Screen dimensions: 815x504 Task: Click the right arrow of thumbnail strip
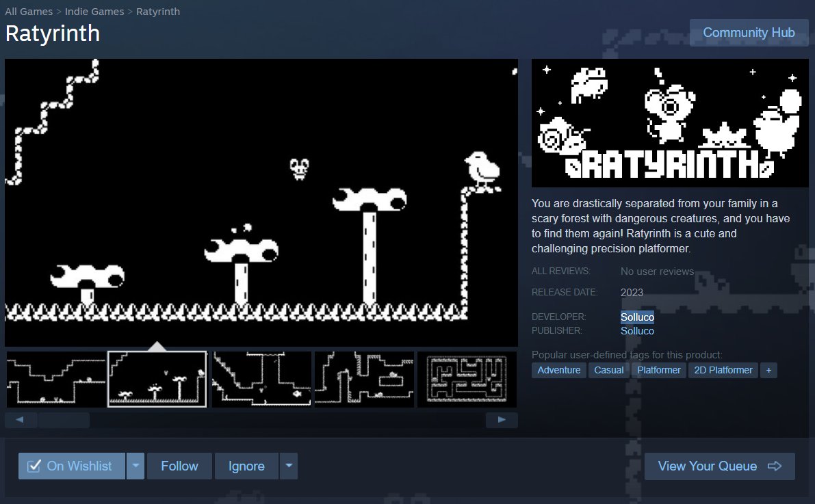tap(502, 420)
